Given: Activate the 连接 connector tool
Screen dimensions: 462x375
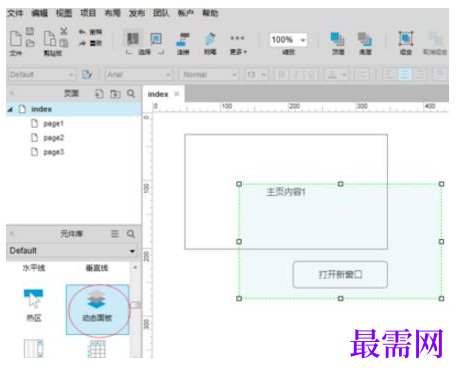Looking at the screenshot, I should point(183,43).
